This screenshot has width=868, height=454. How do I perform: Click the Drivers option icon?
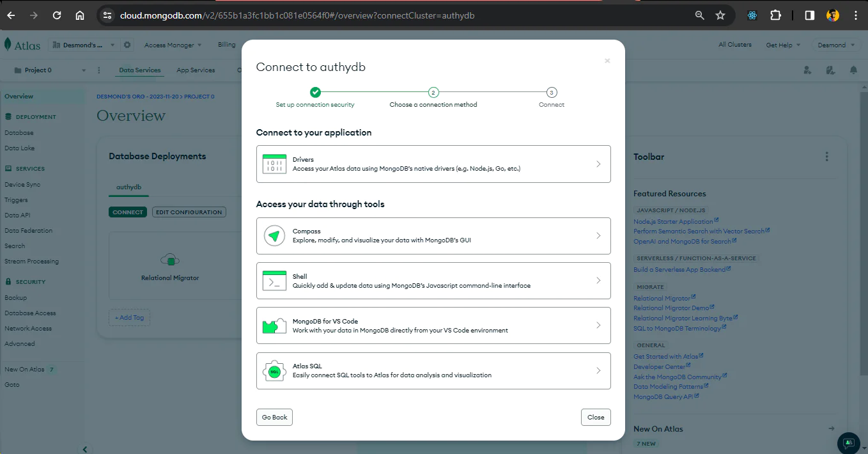click(x=274, y=164)
